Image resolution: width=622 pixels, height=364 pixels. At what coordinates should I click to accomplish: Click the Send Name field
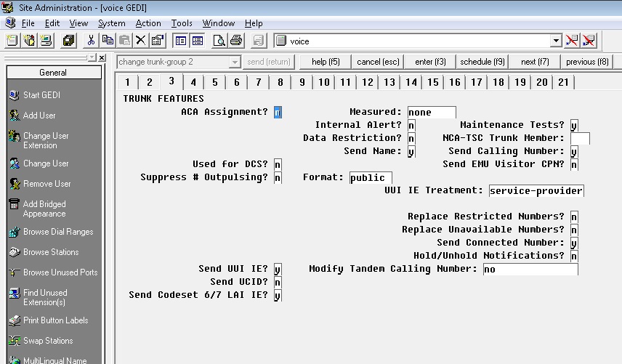pos(411,151)
